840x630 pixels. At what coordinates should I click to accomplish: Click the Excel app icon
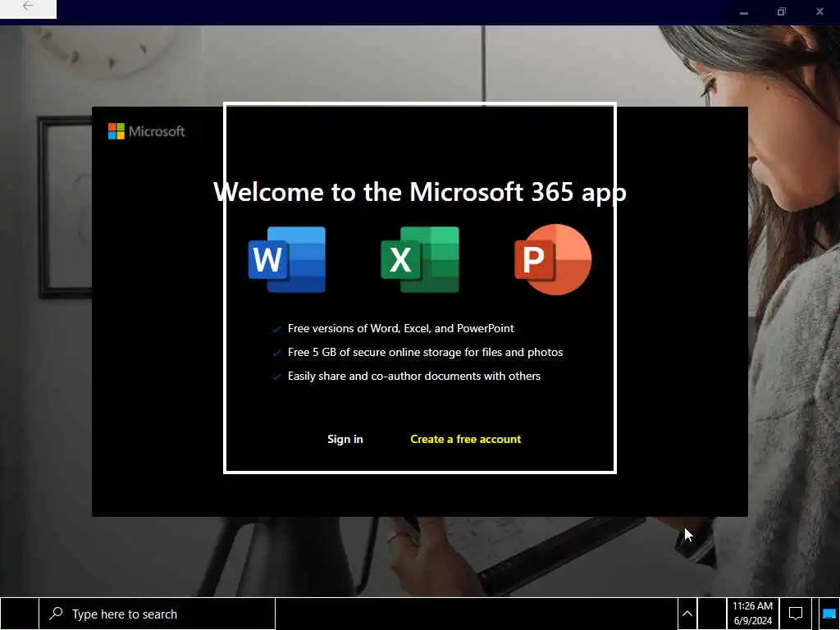[x=420, y=259]
